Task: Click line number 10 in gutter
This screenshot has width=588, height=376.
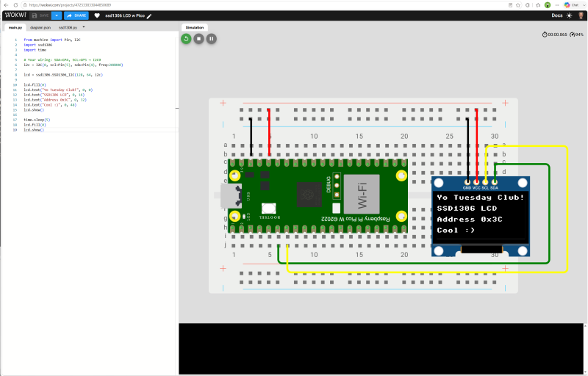Action: [x=15, y=85]
